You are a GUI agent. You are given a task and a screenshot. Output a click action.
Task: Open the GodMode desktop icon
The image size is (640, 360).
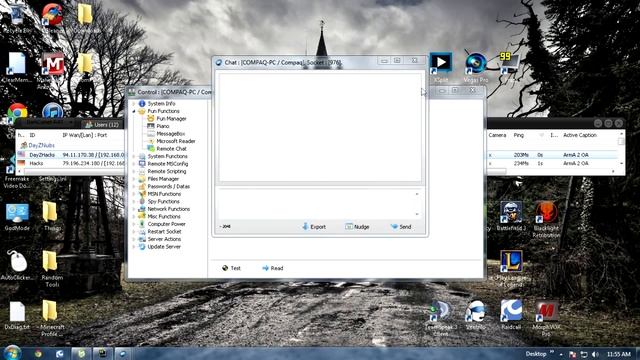coord(17,217)
